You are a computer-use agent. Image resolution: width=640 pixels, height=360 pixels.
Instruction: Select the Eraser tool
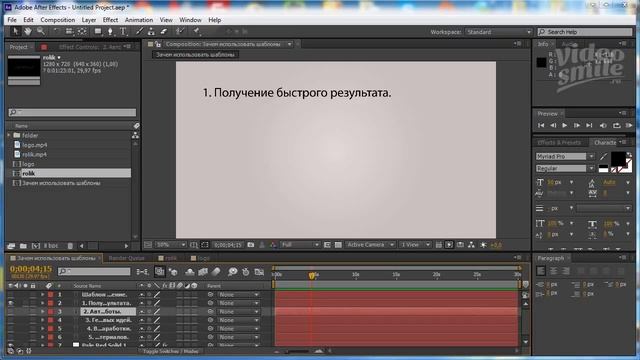tap(164, 31)
